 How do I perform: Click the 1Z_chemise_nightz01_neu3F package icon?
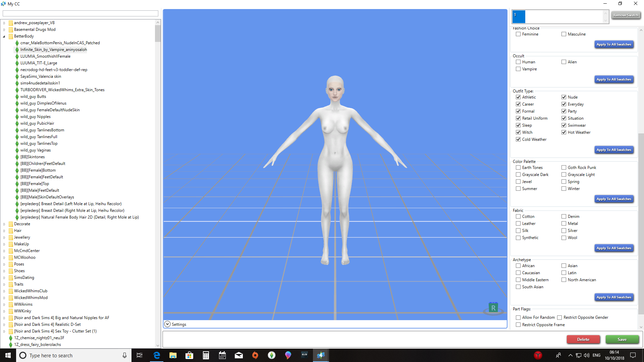click(10, 338)
